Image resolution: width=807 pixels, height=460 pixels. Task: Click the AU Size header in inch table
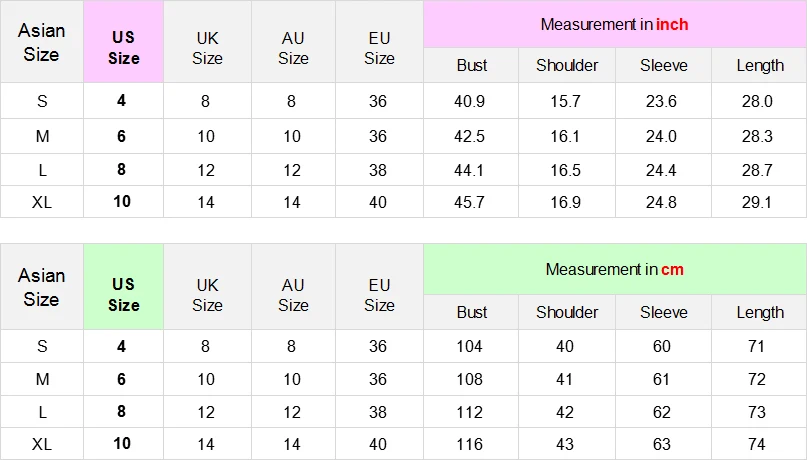pyautogui.click(x=293, y=48)
